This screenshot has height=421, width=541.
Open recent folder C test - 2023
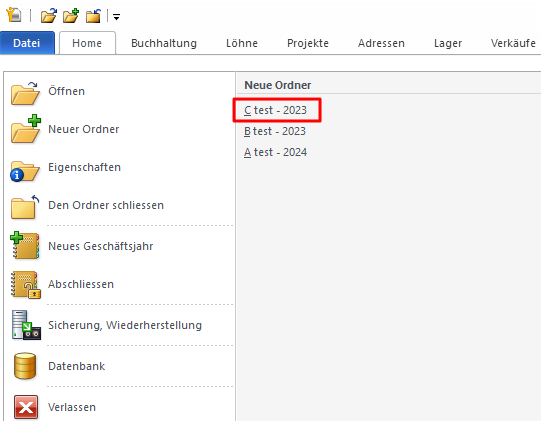[x=275, y=110]
